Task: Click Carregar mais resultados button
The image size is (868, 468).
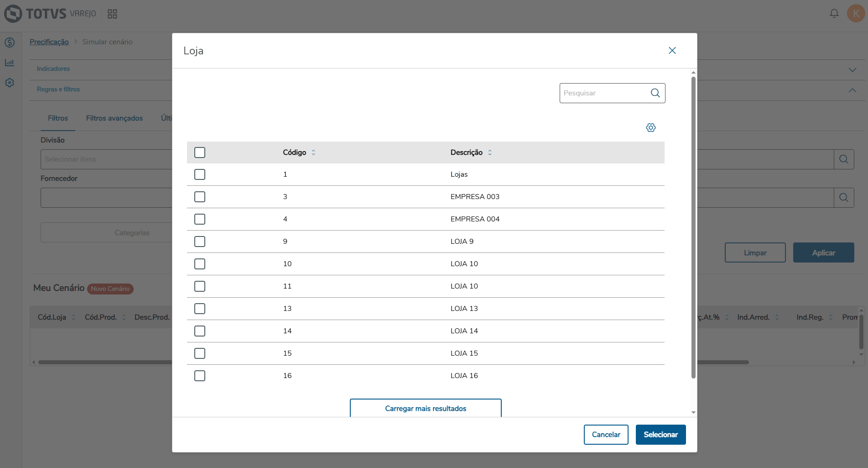Action: pos(426,408)
